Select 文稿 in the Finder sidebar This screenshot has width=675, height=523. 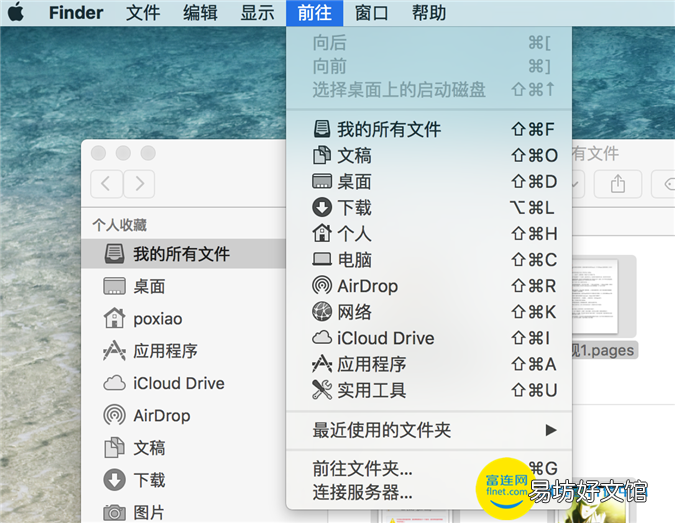pyautogui.click(x=184, y=448)
